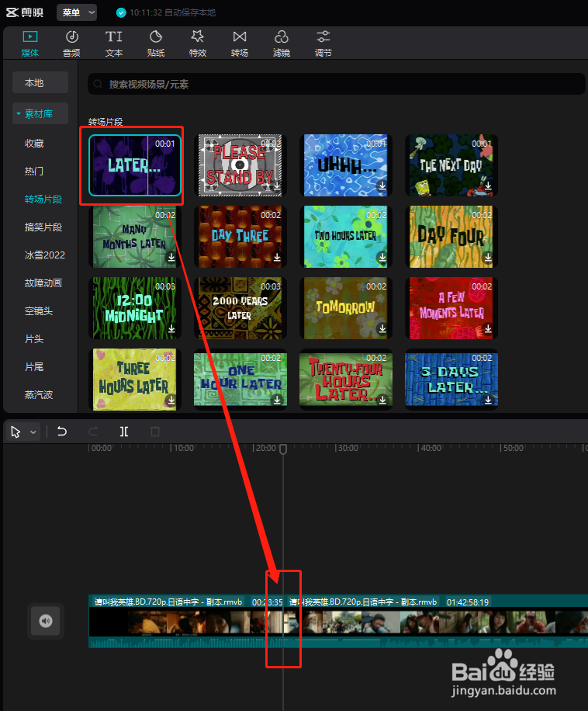Select the DAY FOUR clip thumbnail
The height and width of the screenshot is (711, 588).
(x=451, y=236)
